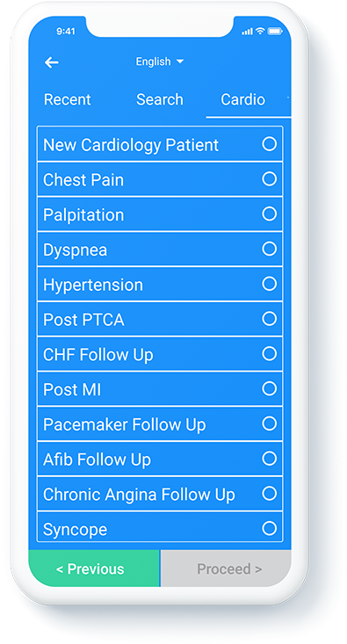Screen dimensions: 347x644
Task: Select the Cardio tab
Action: click(x=243, y=99)
